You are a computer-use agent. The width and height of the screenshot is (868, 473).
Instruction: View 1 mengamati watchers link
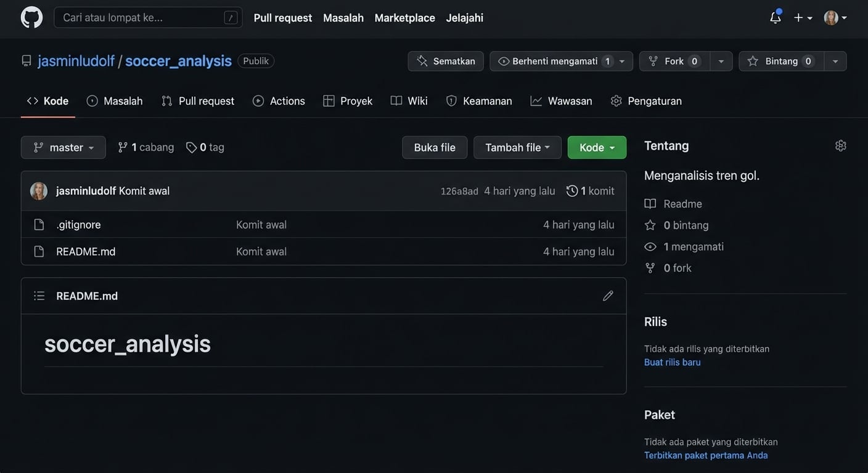pyautogui.click(x=684, y=247)
